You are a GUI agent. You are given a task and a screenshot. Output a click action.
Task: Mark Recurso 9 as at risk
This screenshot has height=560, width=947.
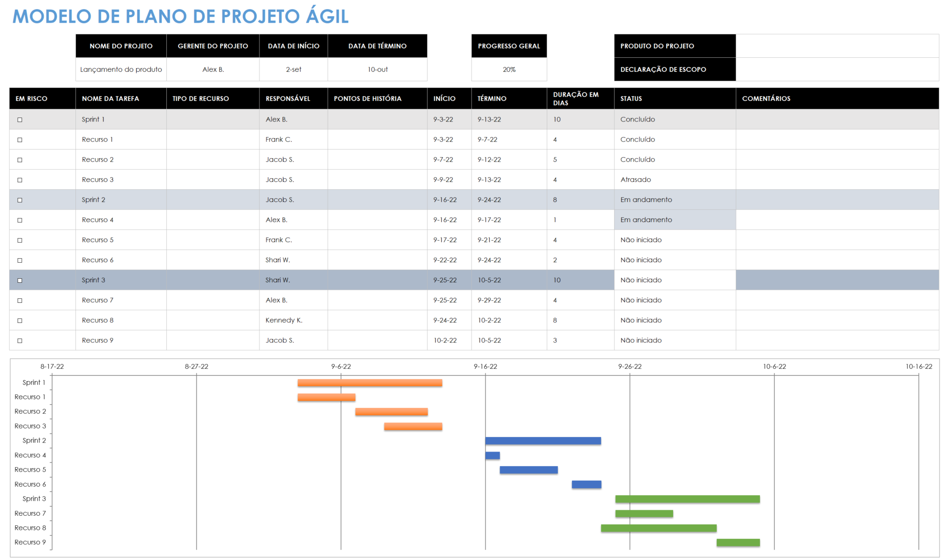pyautogui.click(x=20, y=341)
